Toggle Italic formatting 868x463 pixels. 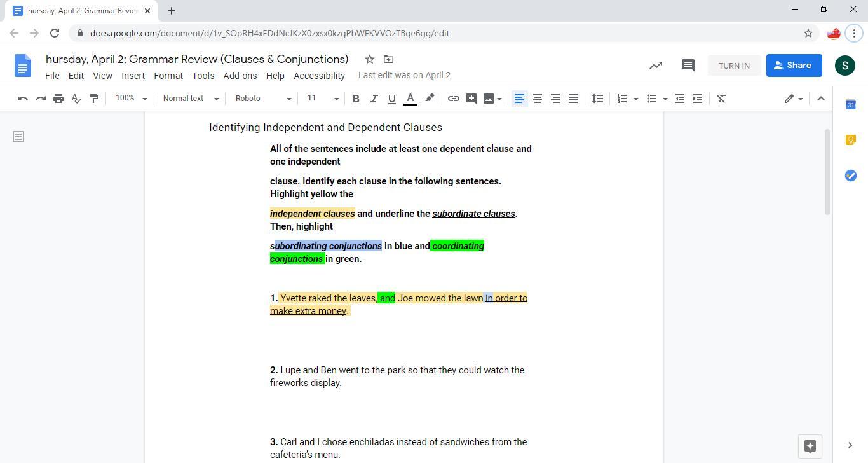tap(374, 99)
